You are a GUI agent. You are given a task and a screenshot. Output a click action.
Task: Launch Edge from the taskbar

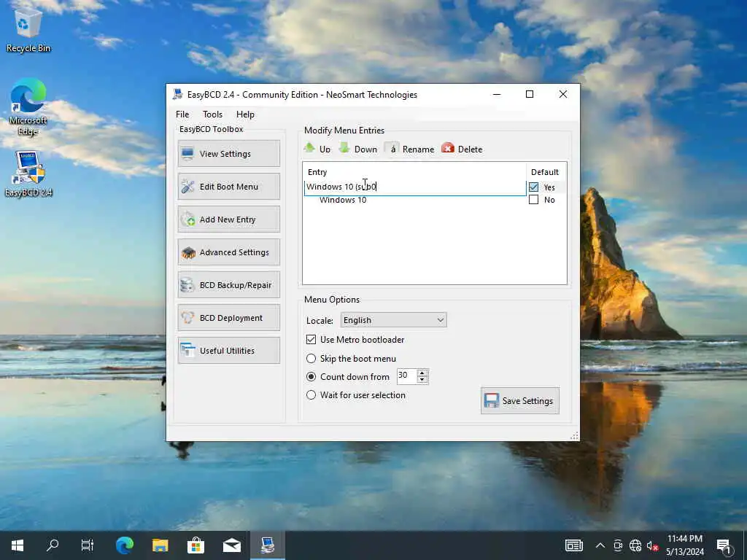pos(125,545)
